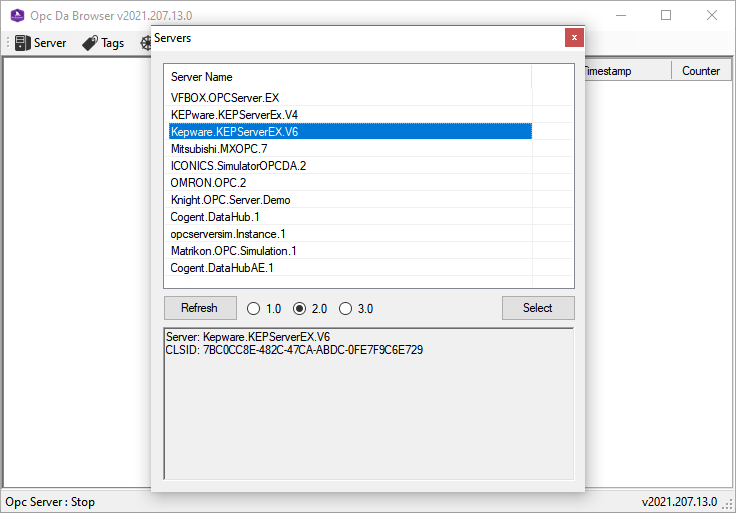Viewport: 736px width, 513px height.
Task: Click the Timestamp column header in main window
Action: [627, 71]
